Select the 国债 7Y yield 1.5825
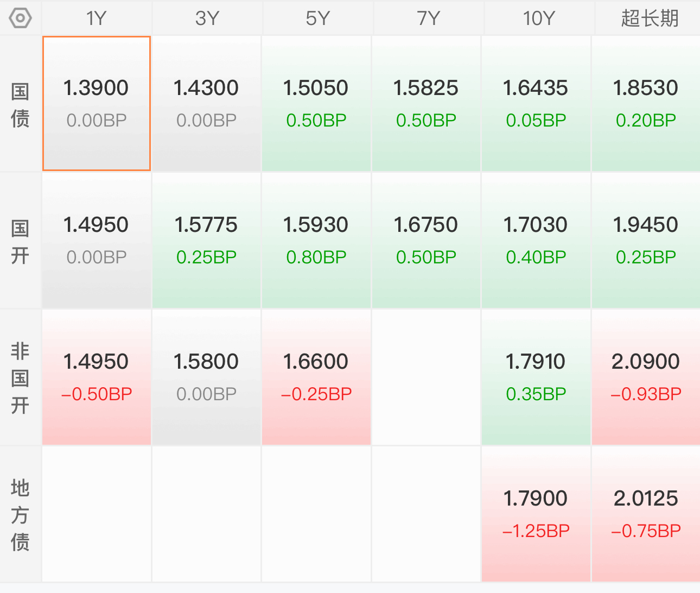The width and height of the screenshot is (700, 593). coord(426,88)
